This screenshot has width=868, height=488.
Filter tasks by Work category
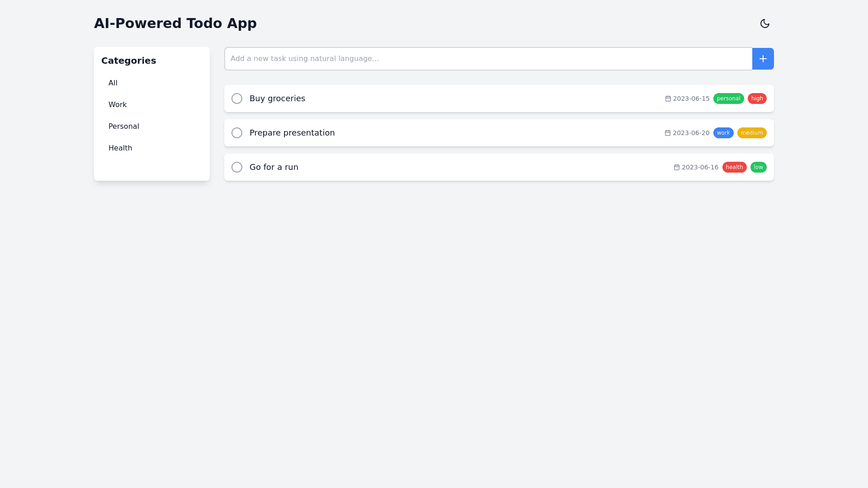(118, 105)
